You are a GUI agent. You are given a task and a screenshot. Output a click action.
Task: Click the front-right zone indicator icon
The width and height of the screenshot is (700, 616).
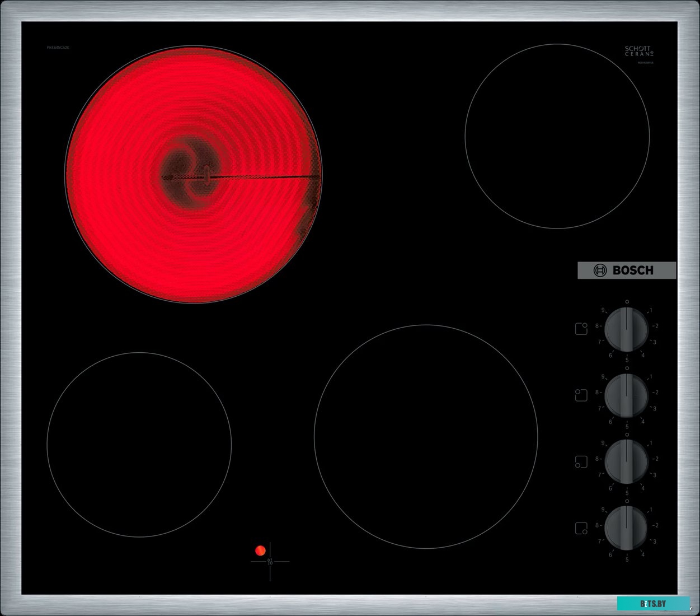pyautogui.click(x=581, y=528)
